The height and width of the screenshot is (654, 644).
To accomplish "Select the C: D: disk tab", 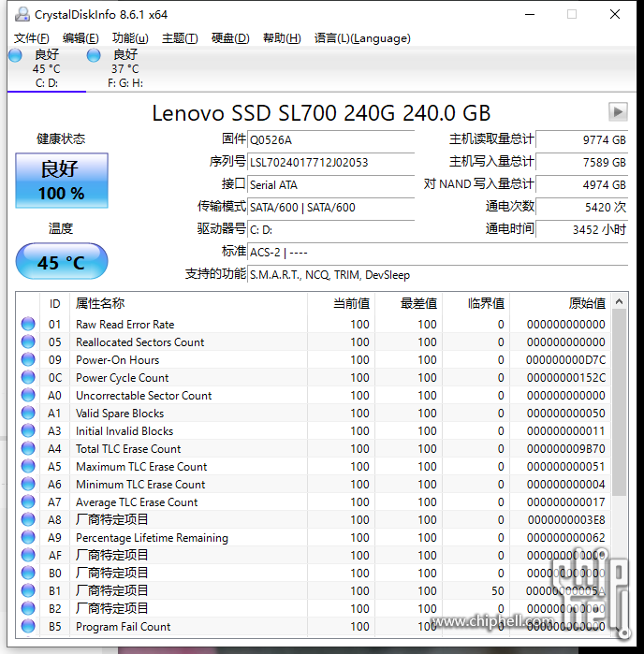I will click(x=46, y=69).
